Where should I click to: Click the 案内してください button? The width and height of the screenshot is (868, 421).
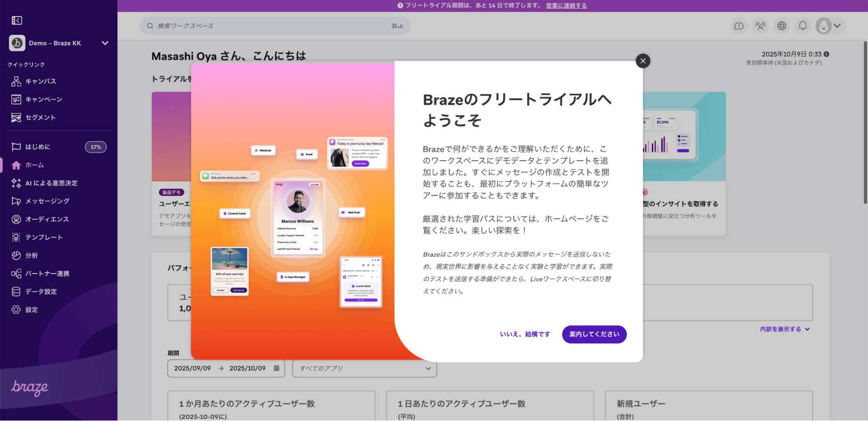(x=594, y=334)
